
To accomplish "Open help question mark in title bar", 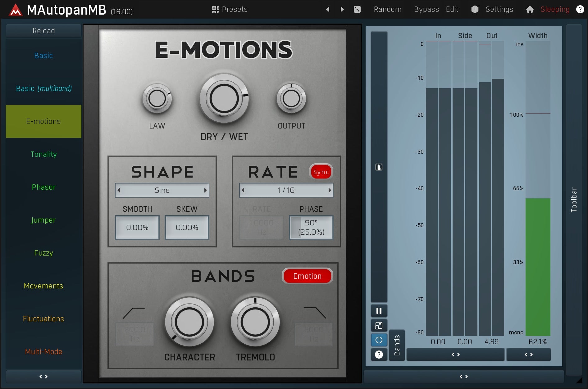I will pos(580,9).
